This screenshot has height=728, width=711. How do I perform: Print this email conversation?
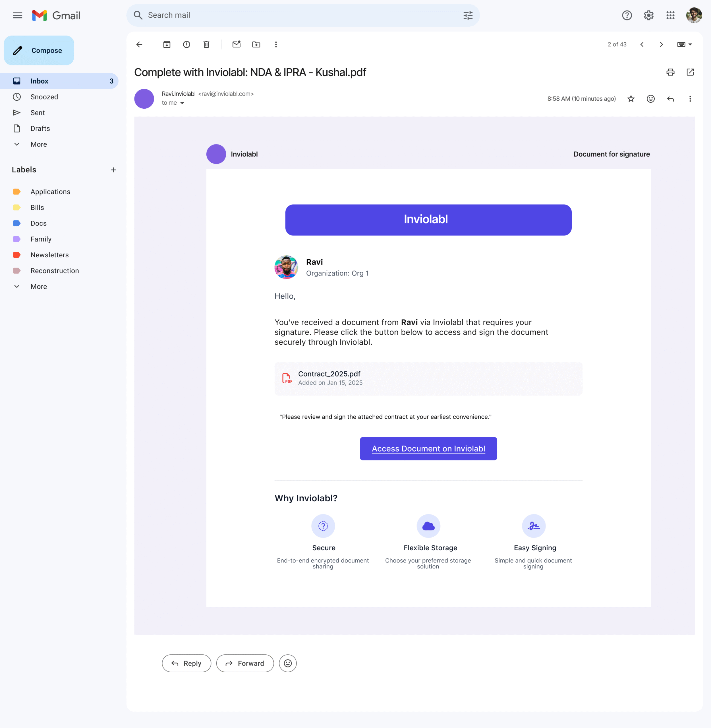670,72
